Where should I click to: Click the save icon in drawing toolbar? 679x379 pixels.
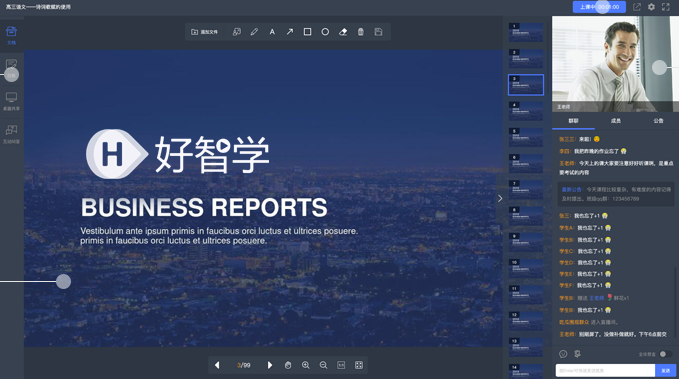[378, 32]
